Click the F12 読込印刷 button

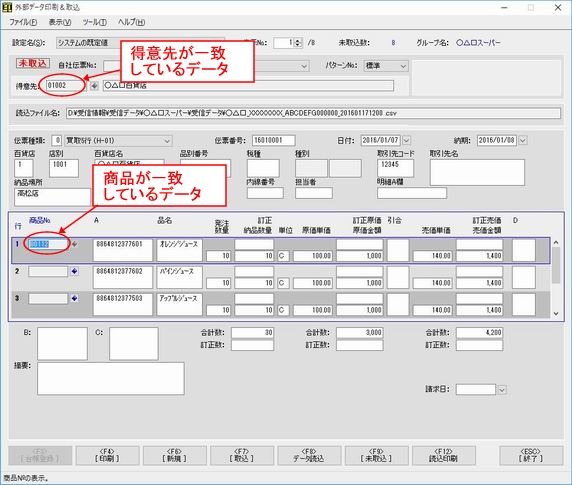tap(444, 455)
